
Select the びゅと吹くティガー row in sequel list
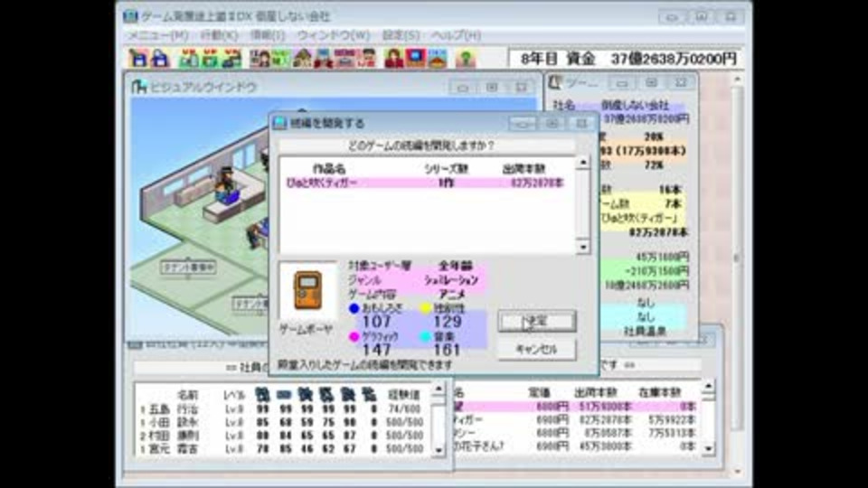click(426, 183)
